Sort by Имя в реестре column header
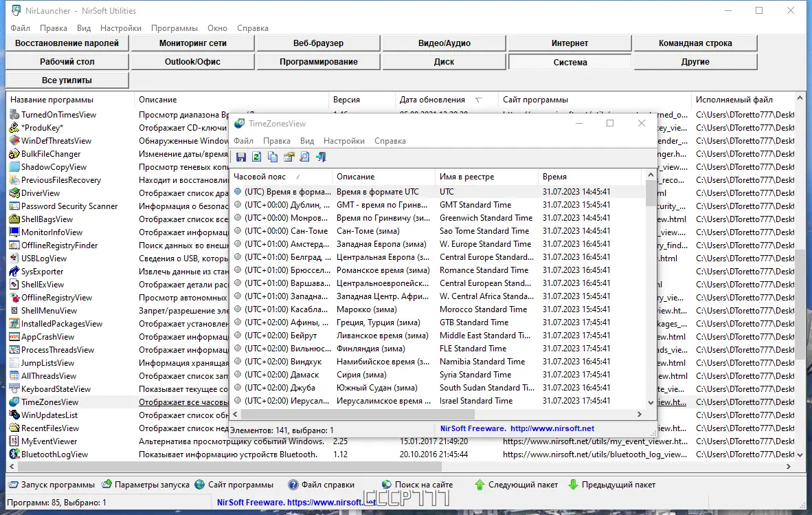 486,177
